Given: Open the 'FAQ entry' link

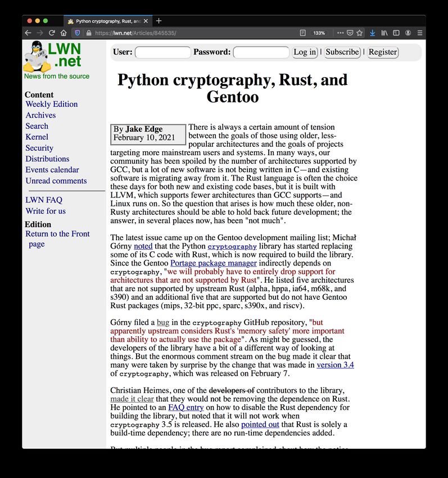Looking at the screenshot, I should 186,408.
